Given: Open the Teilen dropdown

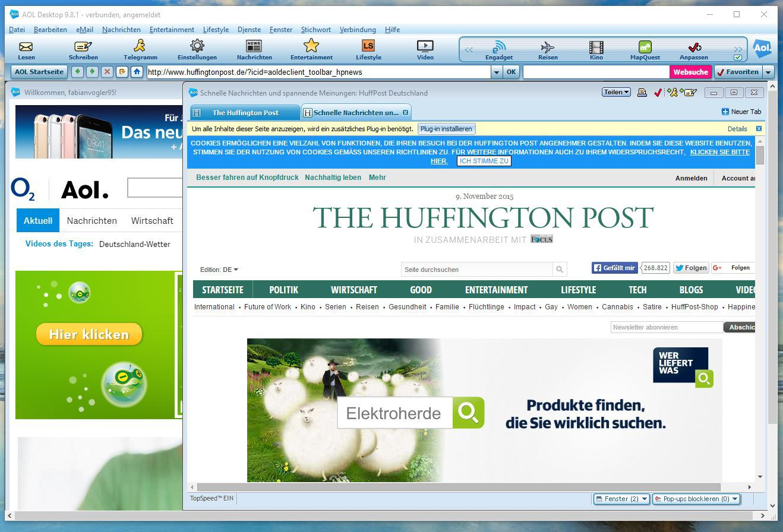Looking at the screenshot, I should (616, 92).
